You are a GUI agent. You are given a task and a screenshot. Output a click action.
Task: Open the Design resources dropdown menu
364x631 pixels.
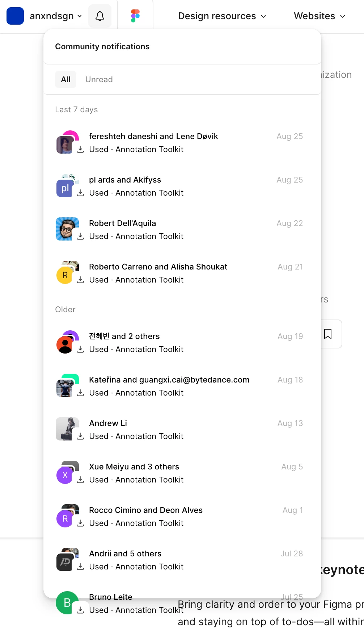click(222, 16)
